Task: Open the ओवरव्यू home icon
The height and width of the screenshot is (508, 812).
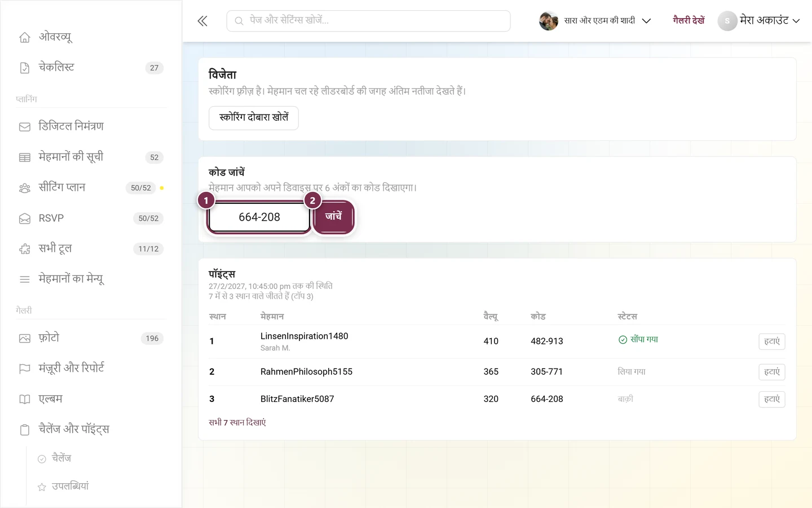Action: [25, 37]
